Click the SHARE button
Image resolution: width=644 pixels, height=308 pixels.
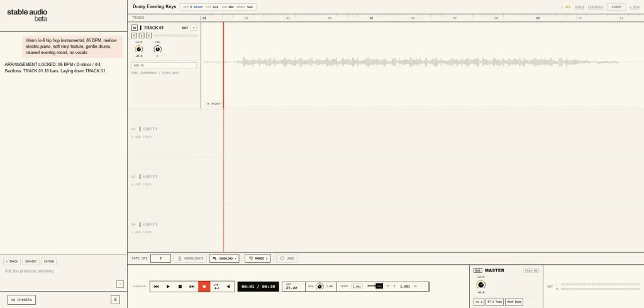click(x=616, y=7)
